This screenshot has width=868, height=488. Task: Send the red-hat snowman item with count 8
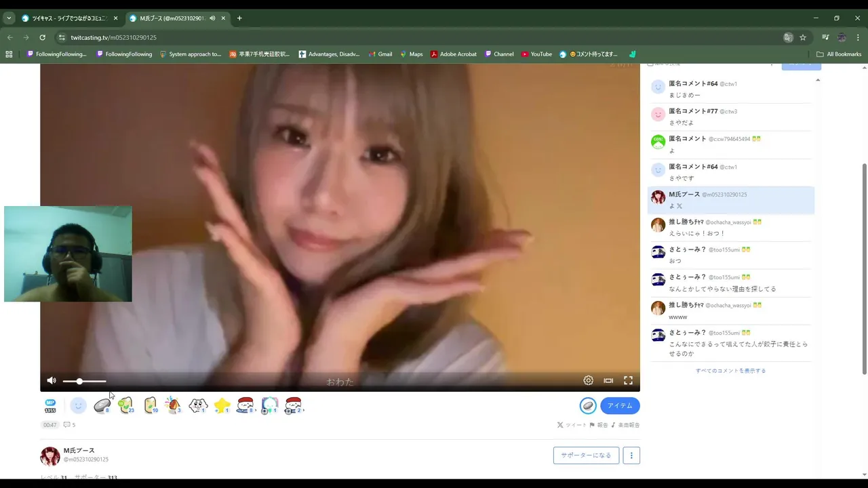245,405
